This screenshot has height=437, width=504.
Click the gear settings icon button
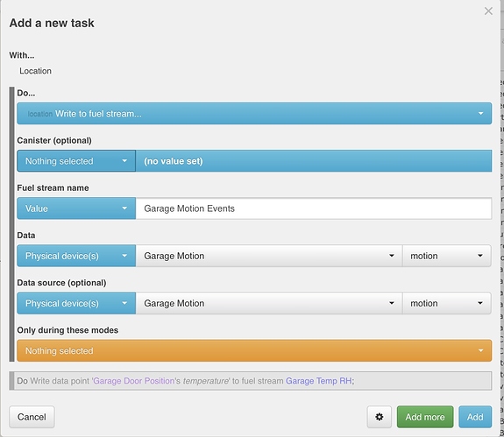pos(379,417)
